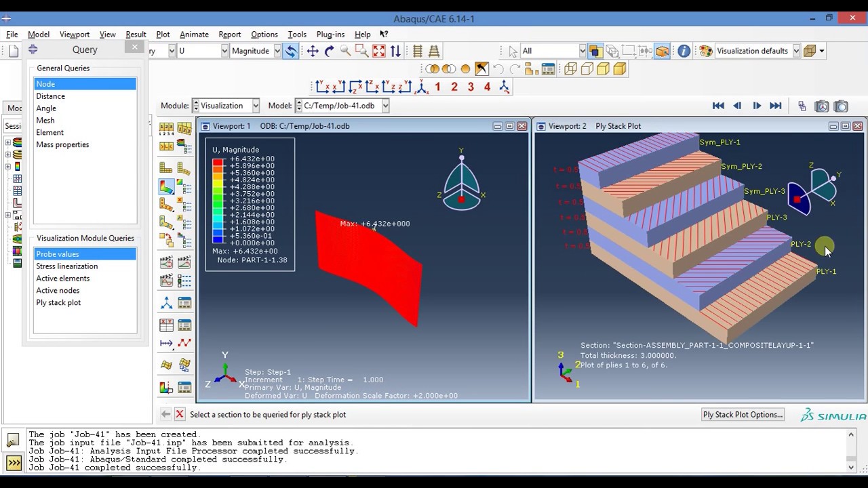This screenshot has height=488, width=868.
Task: Select the Pan View tool
Action: point(313,51)
